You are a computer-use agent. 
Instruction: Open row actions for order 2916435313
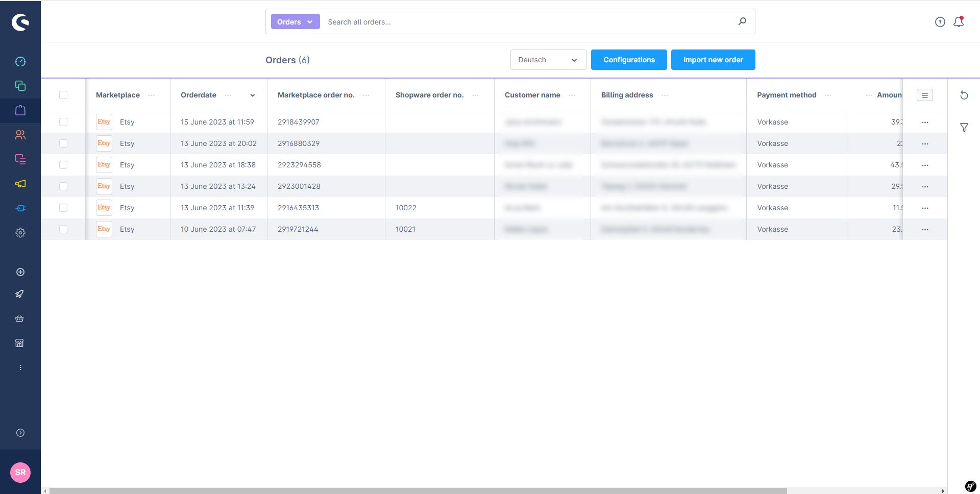point(925,208)
